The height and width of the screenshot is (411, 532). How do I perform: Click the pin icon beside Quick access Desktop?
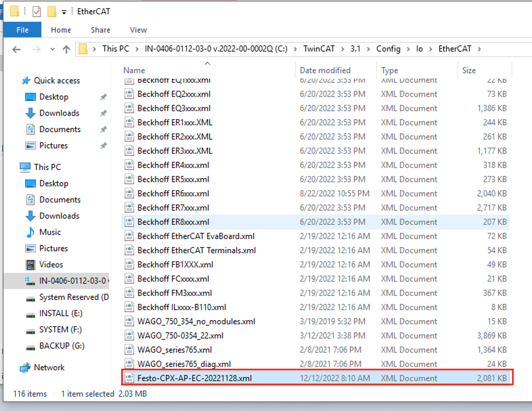tap(103, 97)
